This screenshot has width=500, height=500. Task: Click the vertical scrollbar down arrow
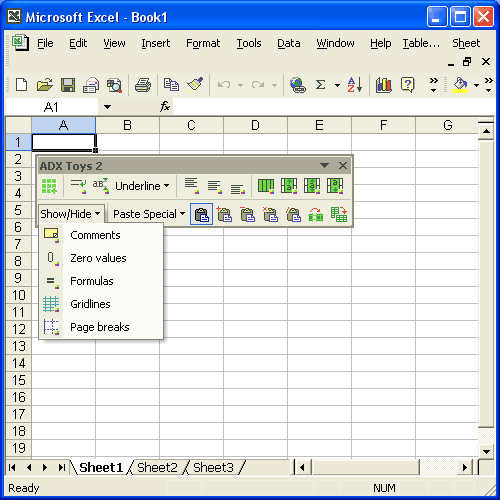(x=486, y=452)
